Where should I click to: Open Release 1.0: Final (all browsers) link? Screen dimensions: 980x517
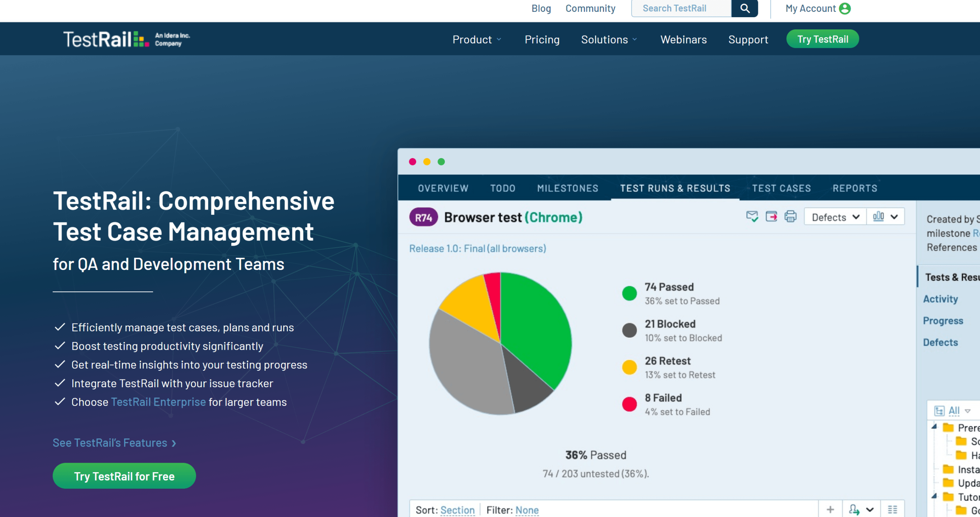click(x=477, y=249)
